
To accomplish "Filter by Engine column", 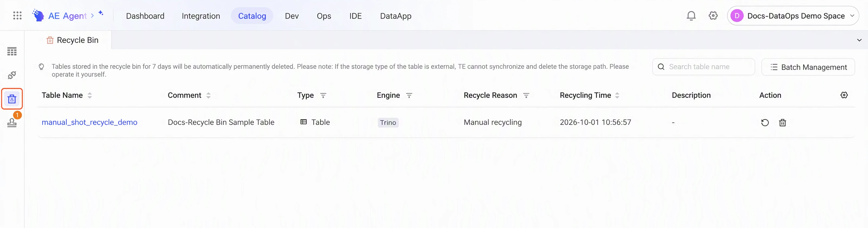I will point(409,96).
